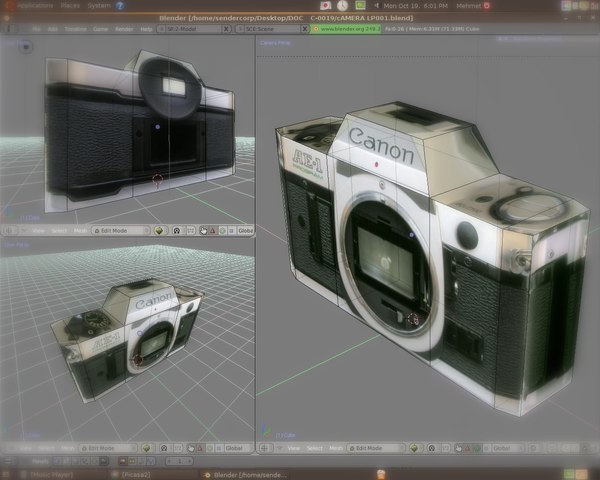Change frame number field showing 1
The width and height of the screenshot is (600, 480).
pyautogui.click(x=179, y=461)
